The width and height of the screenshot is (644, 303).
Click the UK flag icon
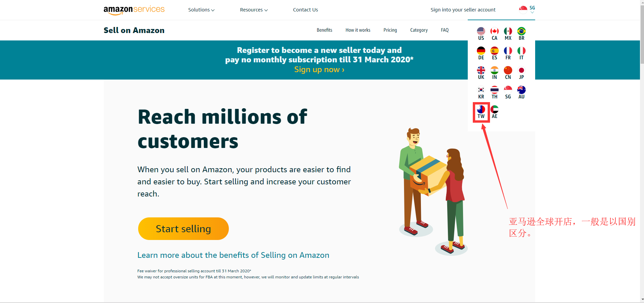[x=481, y=70]
